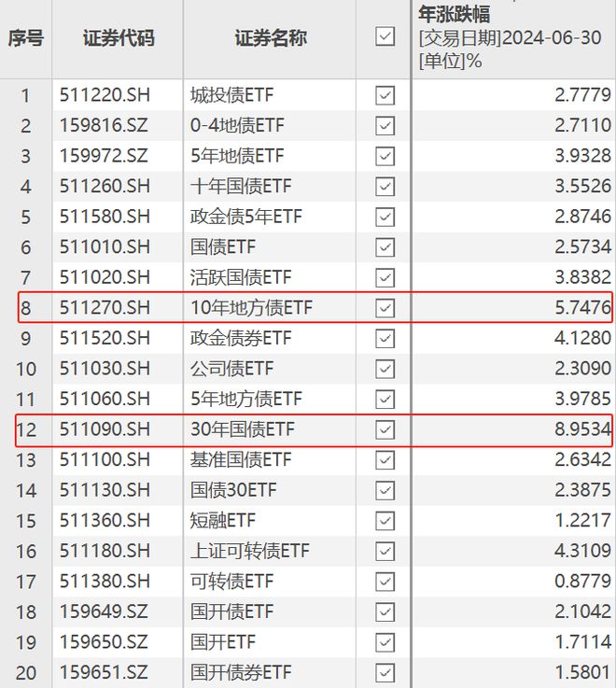This screenshot has width=616, height=688.
Task: Select the value 8.9534
Action: (x=582, y=429)
